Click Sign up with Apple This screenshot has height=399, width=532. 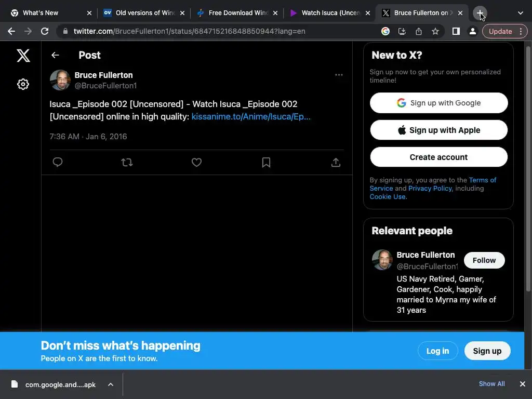[x=438, y=130]
